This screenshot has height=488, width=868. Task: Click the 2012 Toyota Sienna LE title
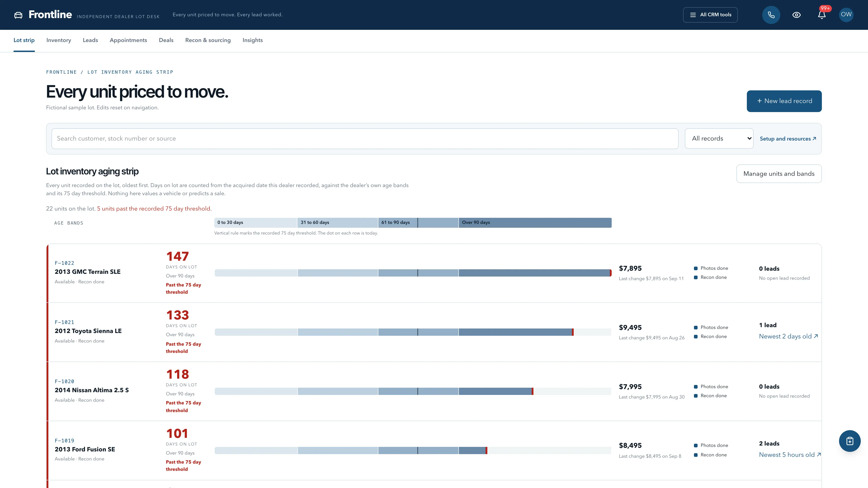tap(88, 331)
